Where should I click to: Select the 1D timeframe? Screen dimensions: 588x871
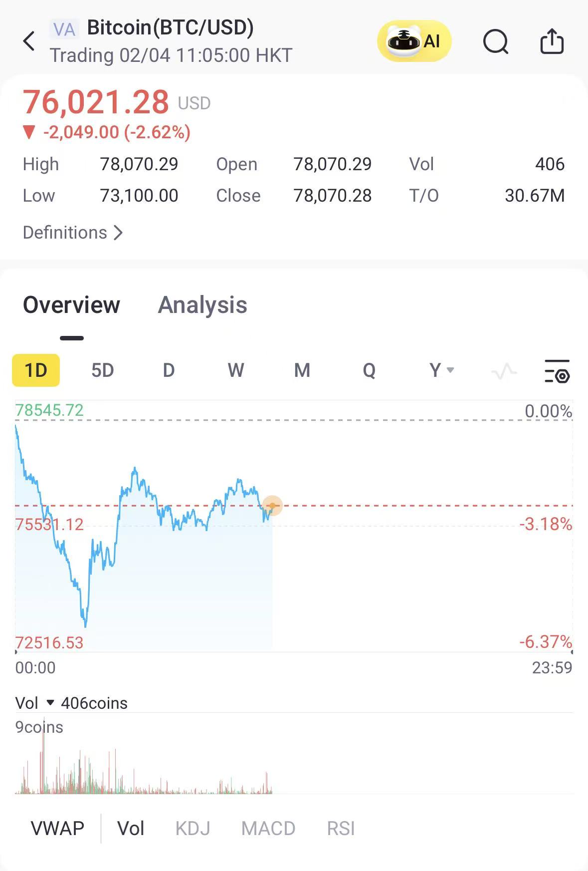click(x=36, y=370)
